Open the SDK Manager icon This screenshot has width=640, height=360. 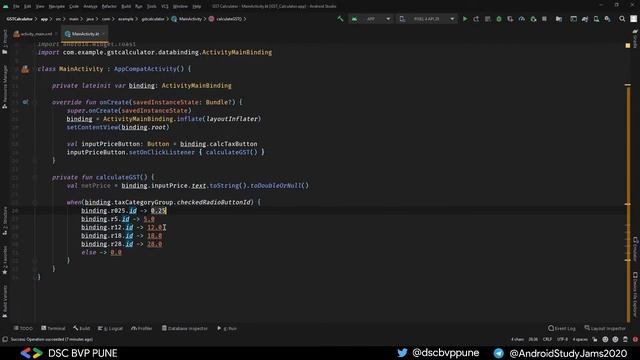(x=608, y=19)
